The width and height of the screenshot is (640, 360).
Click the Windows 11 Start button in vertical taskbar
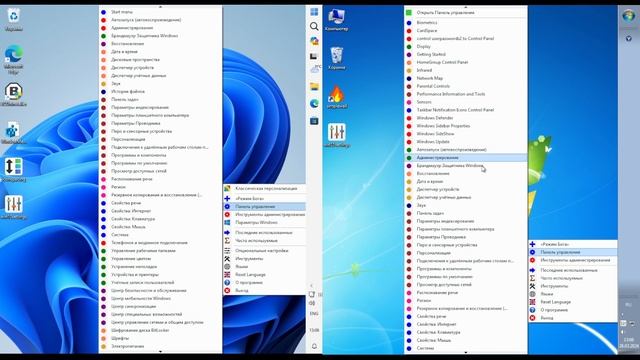point(314,12)
